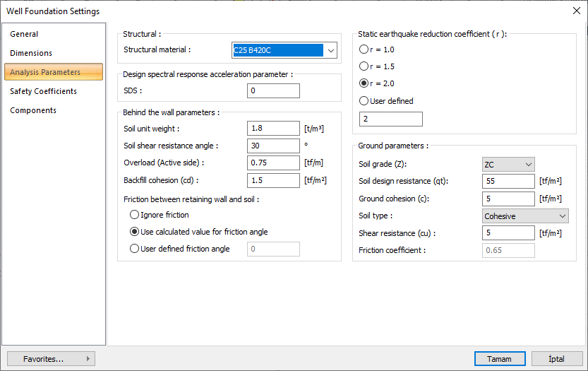Choose User defined reduction coefficient option

tap(364, 101)
